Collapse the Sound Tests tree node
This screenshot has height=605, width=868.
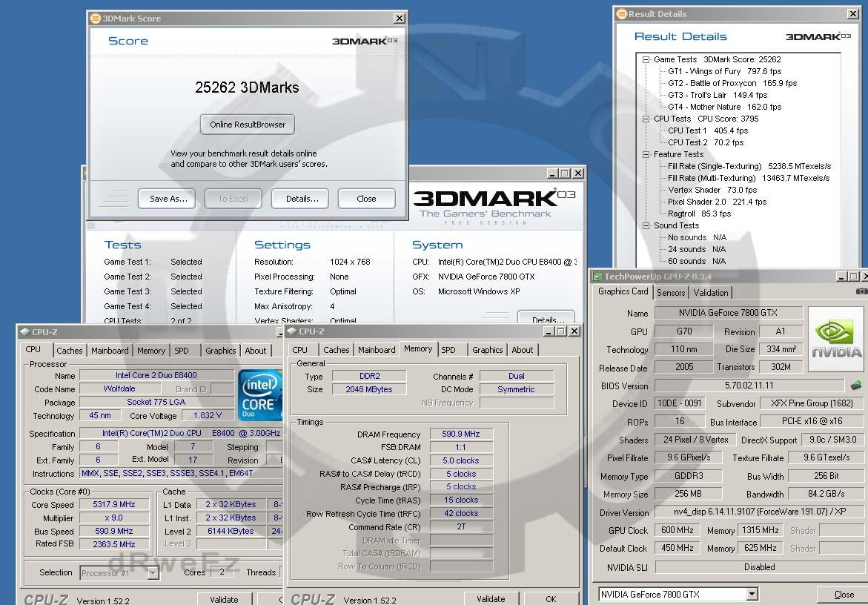(646, 225)
